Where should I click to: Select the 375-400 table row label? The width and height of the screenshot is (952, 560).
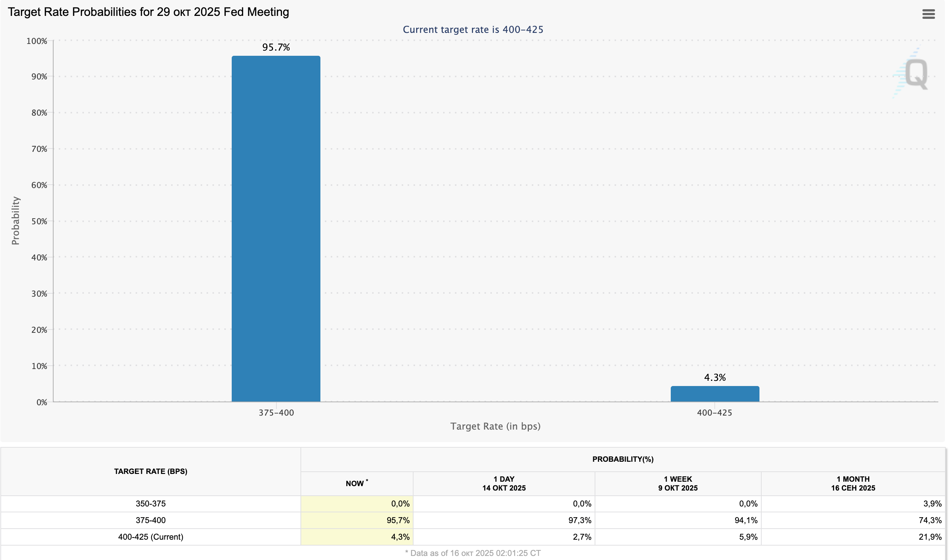click(150, 520)
